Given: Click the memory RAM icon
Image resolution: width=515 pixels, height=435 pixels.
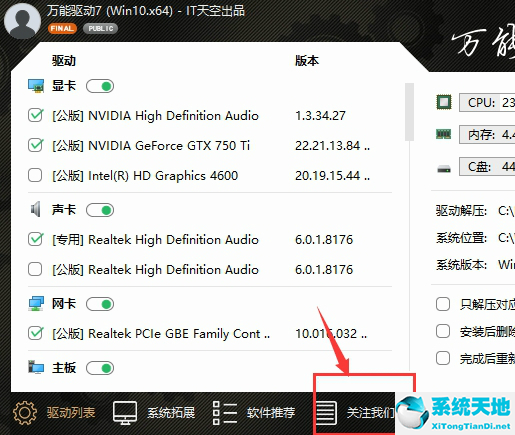Looking at the screenshot, I should 444,134.
